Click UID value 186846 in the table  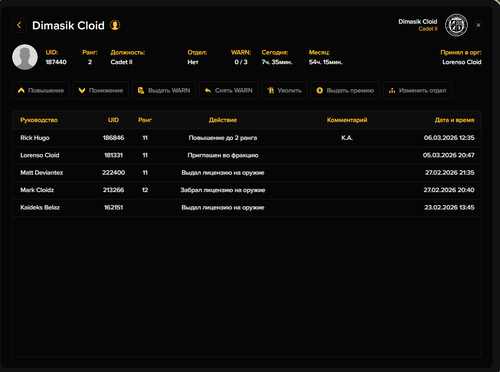[113, 138]
